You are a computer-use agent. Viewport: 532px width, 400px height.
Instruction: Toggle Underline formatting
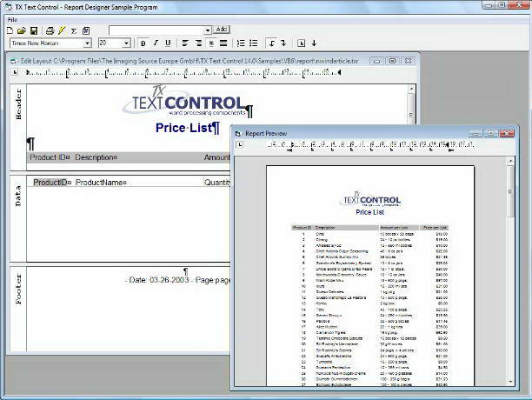tap(168, 43)
